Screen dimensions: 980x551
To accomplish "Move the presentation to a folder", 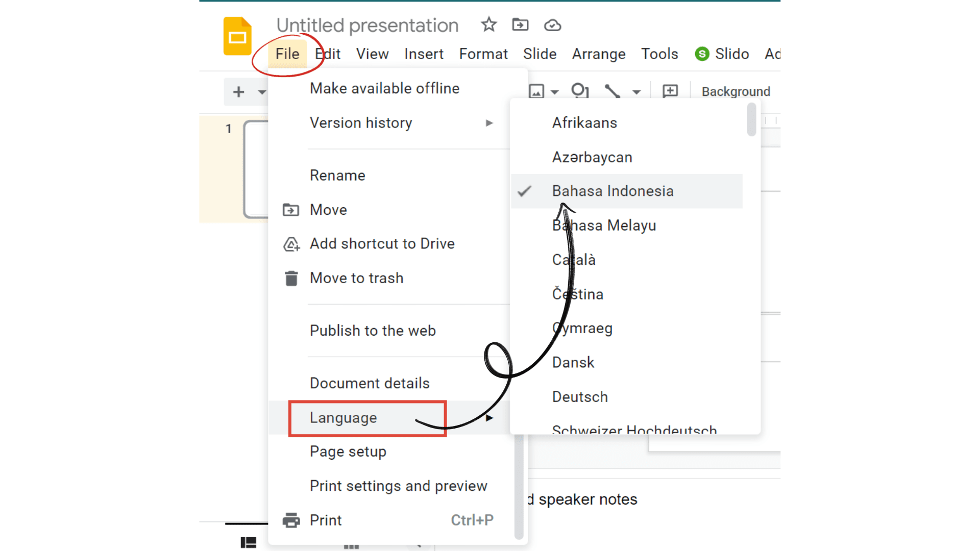I will (x=520, y=25).
